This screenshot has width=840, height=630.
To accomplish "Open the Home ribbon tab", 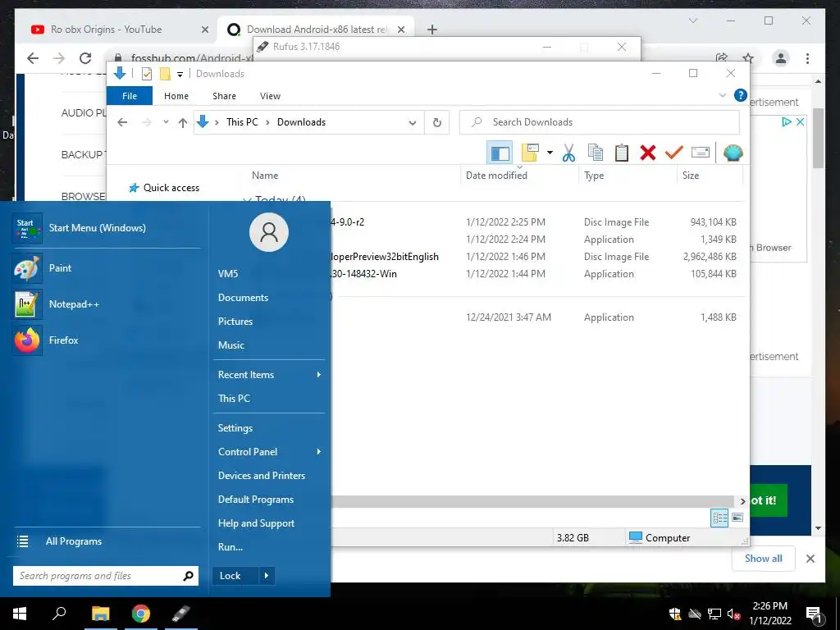I will click(176, 96).
